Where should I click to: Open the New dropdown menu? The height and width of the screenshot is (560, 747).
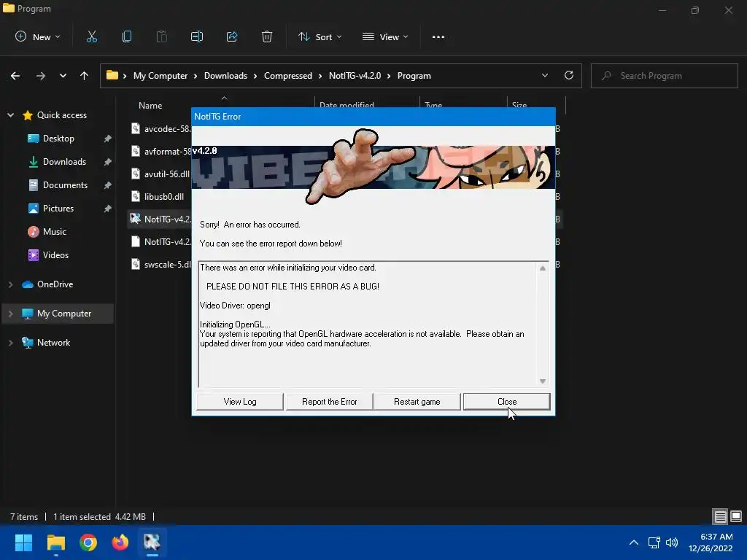tap(38, 36)
